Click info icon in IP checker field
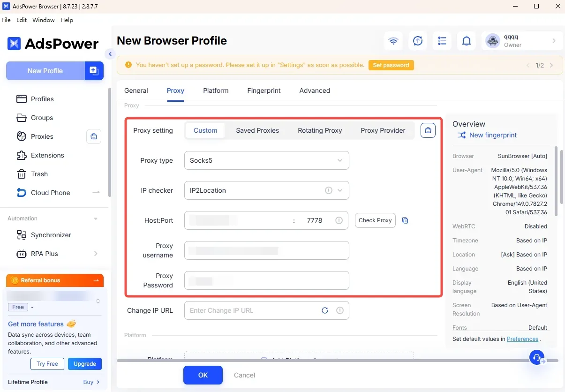Viewport: 565px width, 392px height. (x=329, y=190)
